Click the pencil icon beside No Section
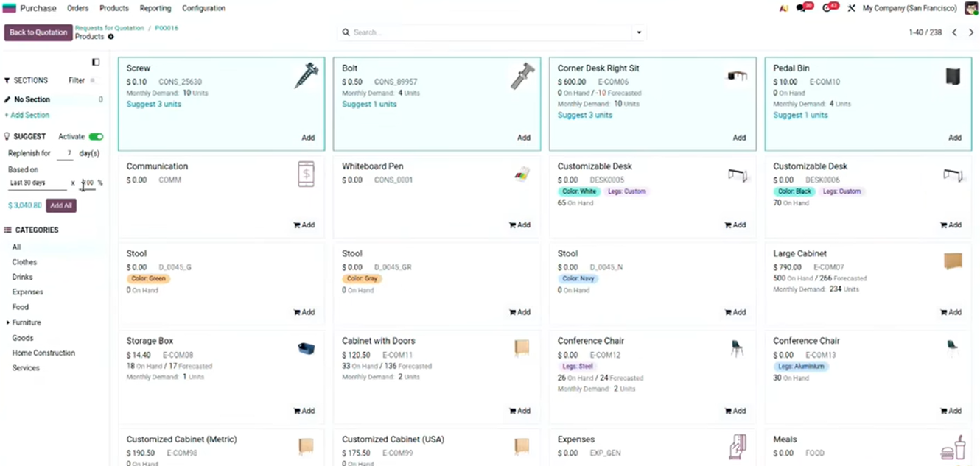This screenshot has height=466, width=980. [x=7, y=99]
